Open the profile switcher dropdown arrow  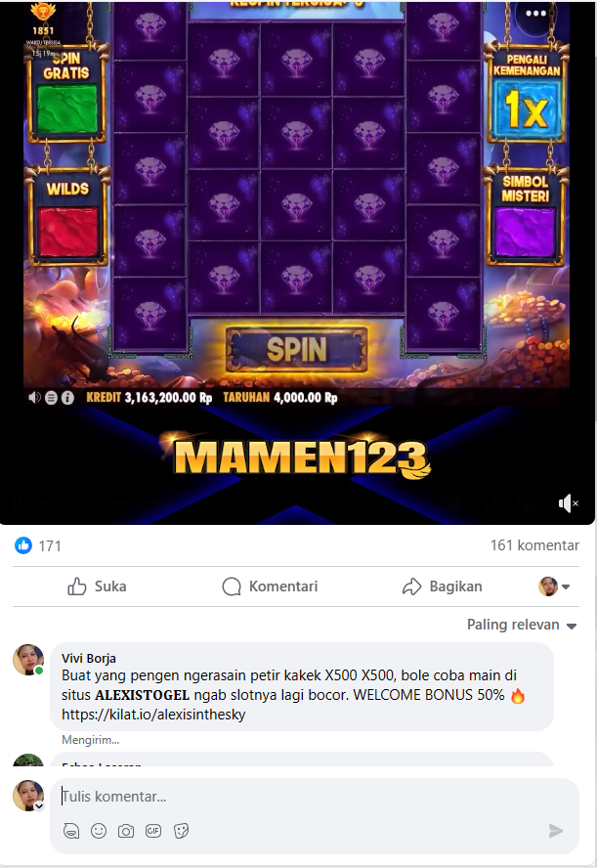[566, 586]
